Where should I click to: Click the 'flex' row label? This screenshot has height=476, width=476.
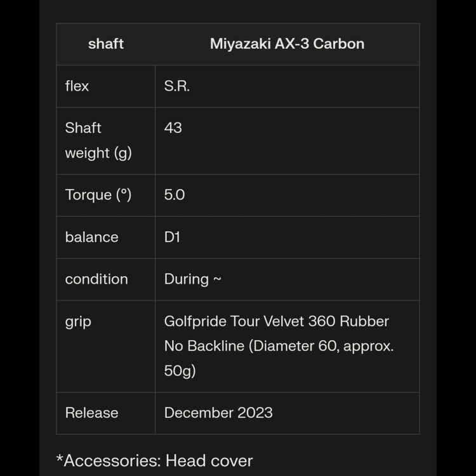tap(77, 86)
